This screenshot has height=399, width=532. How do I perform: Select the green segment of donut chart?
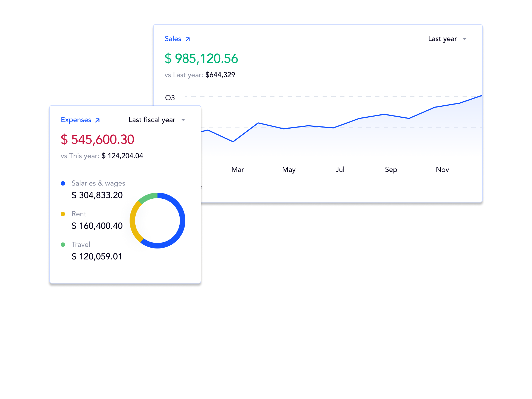(148, 197)
